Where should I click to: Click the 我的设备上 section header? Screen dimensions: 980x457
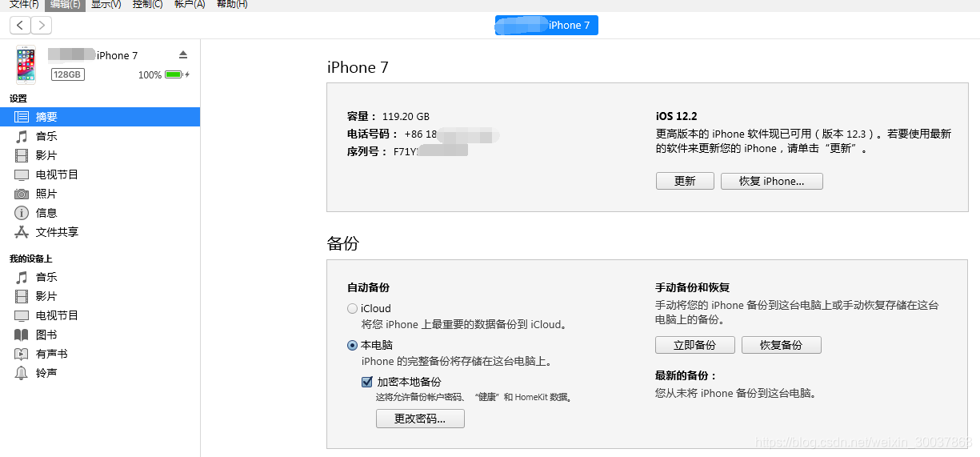click(30, 259)
